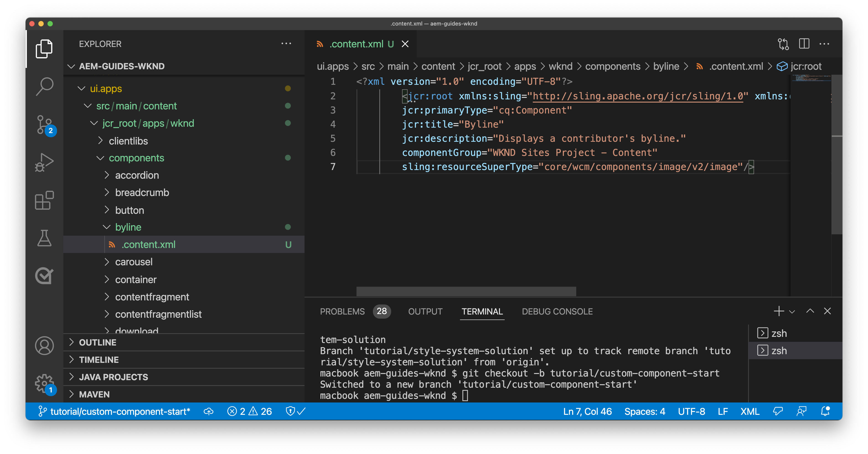
Task: Open the new terminal launch profile dropdown
Action: point(792,312)
